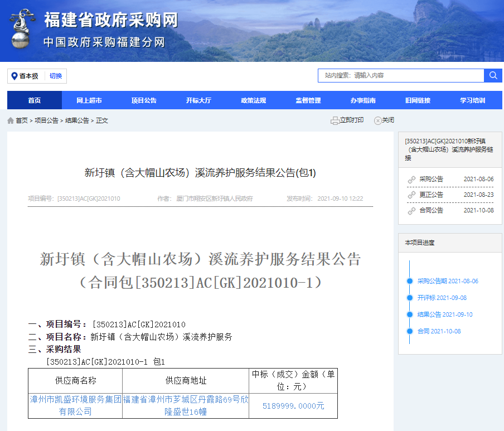Open the 政策法规 navigation tab

[253, 100]
